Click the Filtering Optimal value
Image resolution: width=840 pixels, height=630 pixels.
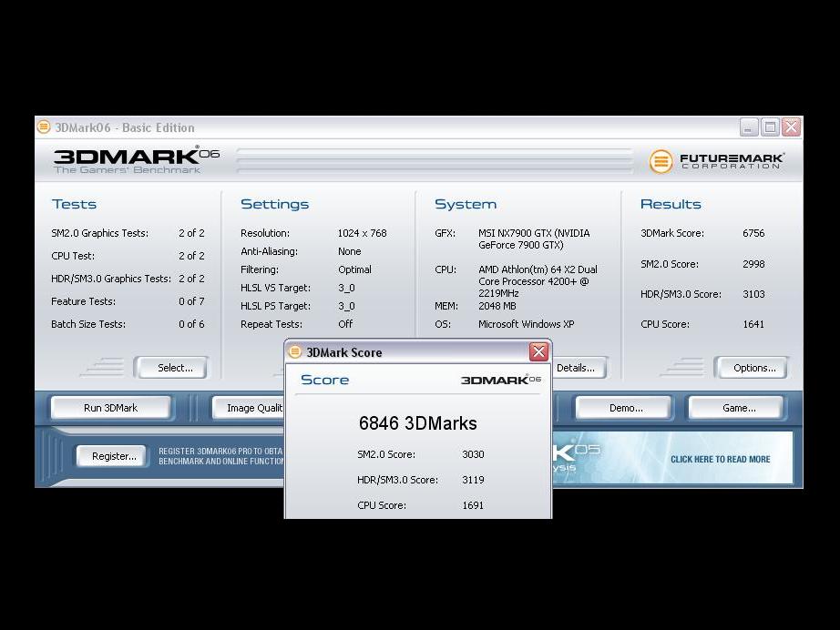[x=354, y=269]
